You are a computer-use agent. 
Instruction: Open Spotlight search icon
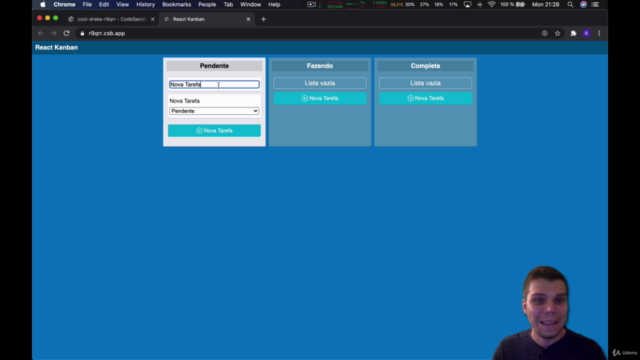click(x=570, y=4)
